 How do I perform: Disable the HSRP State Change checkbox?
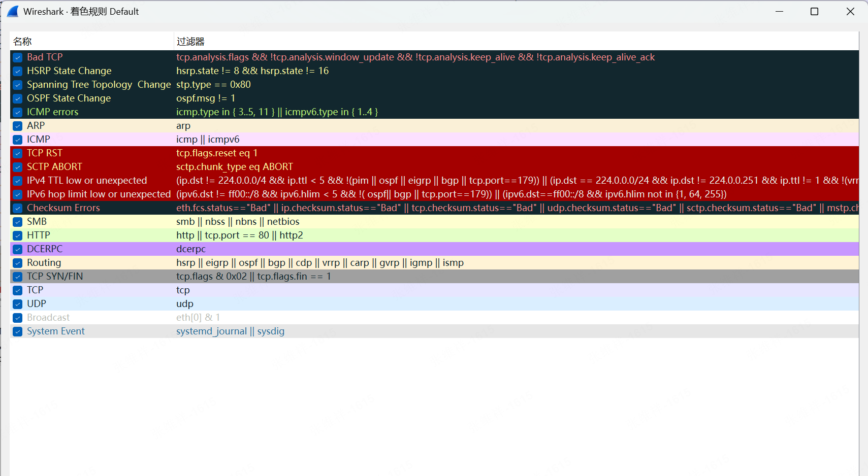[x=18, y=71]
